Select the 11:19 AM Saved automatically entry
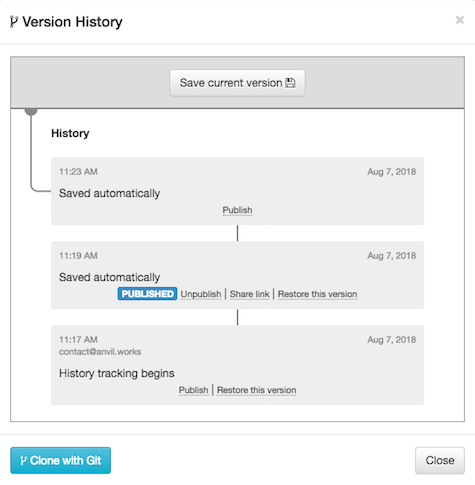 (237, 275)
